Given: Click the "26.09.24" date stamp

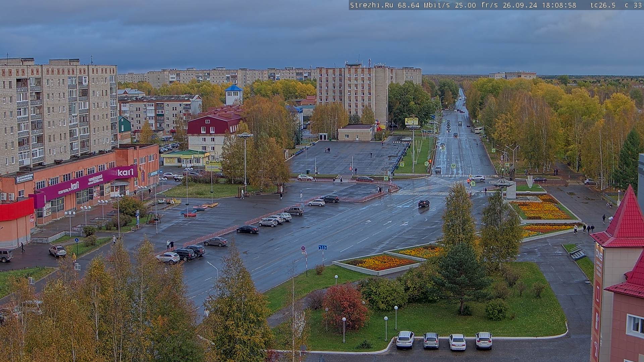Looking at the screenshot, I should pyautogui.click(x=520, y=5).
